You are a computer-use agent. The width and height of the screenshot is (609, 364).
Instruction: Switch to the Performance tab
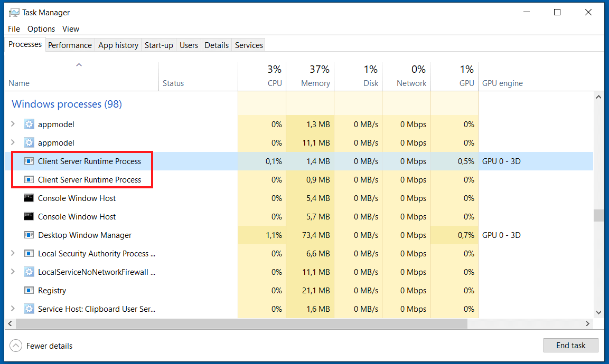70,45
